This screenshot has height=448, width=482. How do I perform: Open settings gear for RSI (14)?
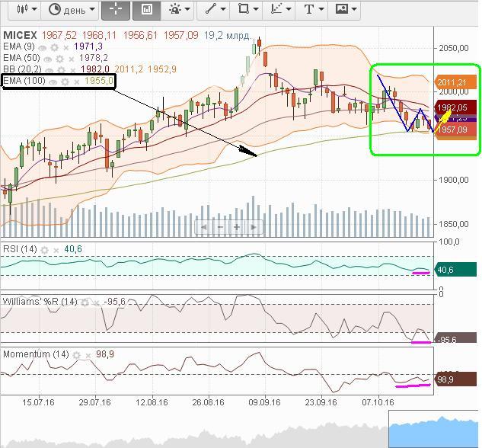(x=45, y=251)
